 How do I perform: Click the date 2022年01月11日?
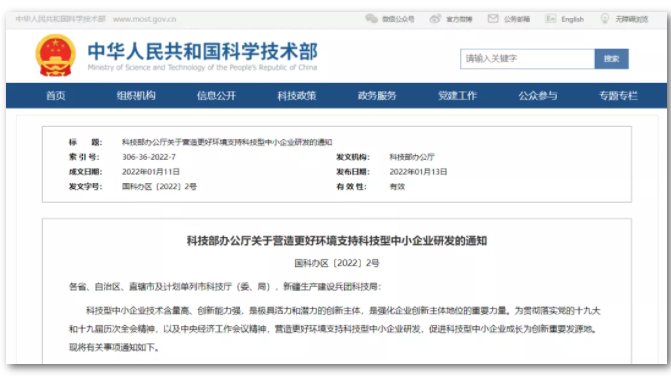(151, 172)
